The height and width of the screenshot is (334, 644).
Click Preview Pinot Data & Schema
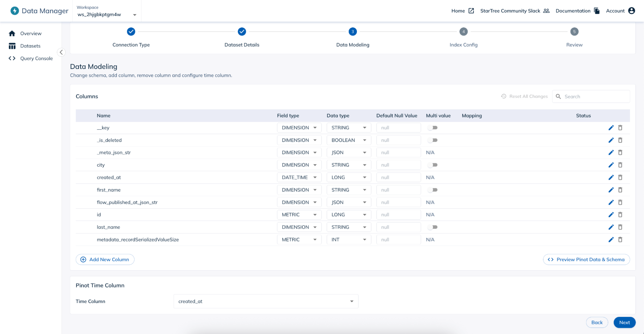point(586,260)
